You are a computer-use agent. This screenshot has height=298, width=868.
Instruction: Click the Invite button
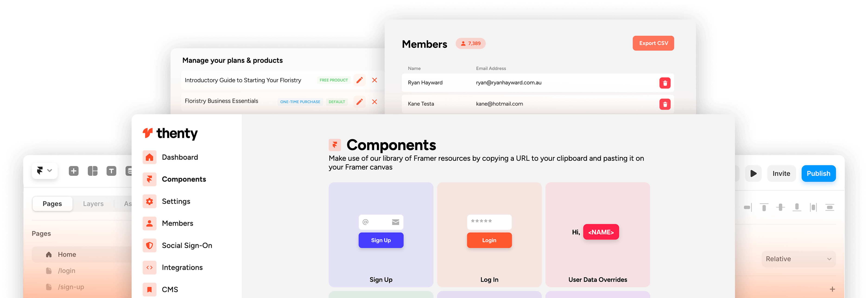pyautogui.click(x=781, y=173)
